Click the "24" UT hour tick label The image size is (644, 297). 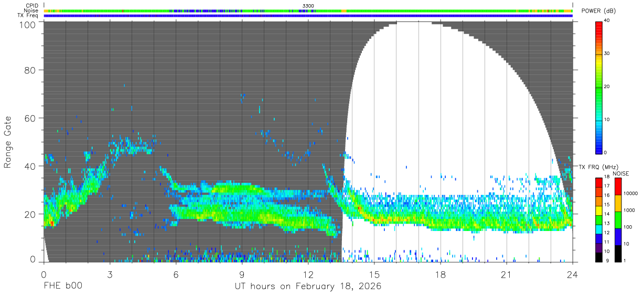(573, 274)
